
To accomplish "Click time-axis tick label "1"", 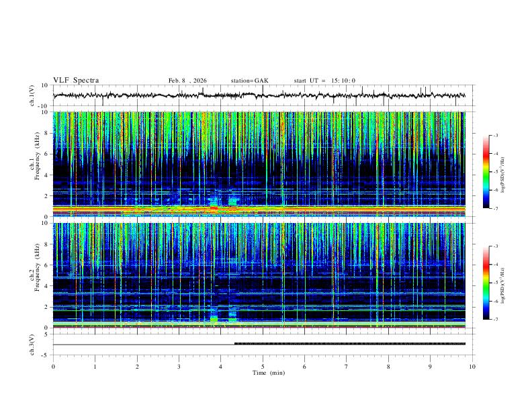I will click(x=95, y=367).
